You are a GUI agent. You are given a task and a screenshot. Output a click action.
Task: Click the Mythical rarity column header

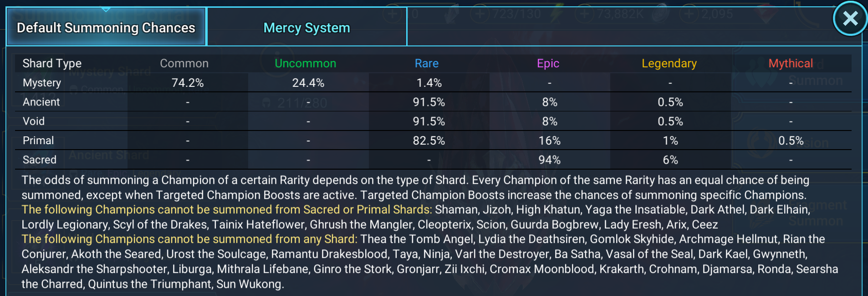coord(791,63)
